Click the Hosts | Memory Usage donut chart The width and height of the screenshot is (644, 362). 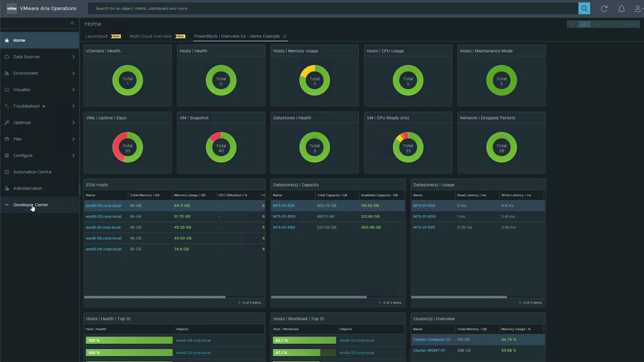(x=314, y=80)
